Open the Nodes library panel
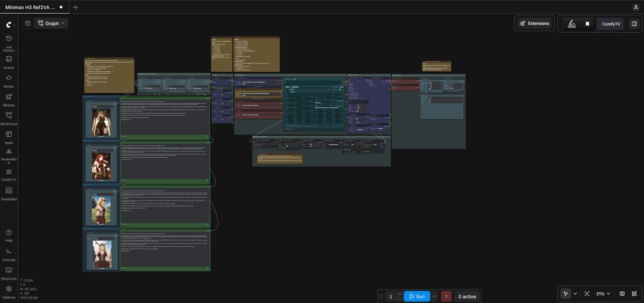 (9, 81)
